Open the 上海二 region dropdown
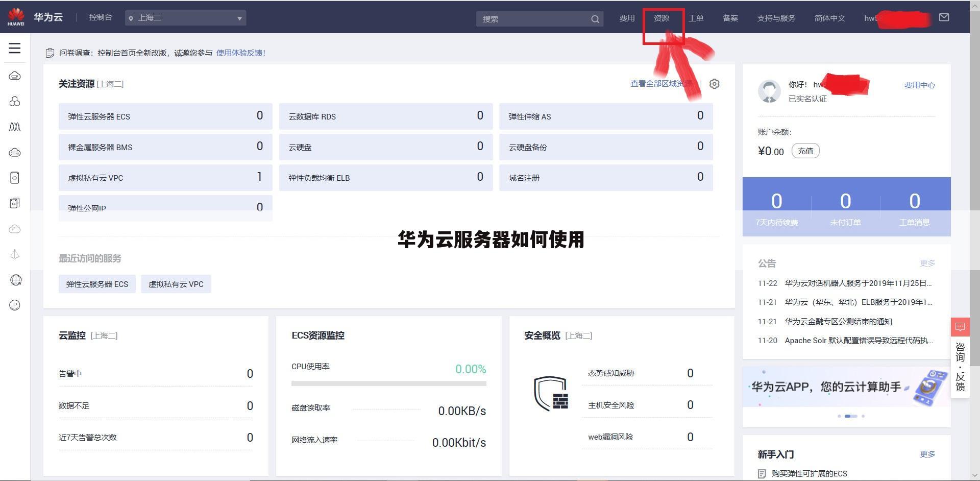 pos(186,18)
